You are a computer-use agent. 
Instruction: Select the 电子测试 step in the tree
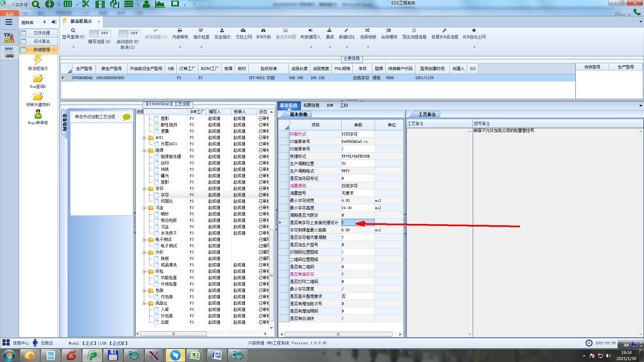coord(169,246)
